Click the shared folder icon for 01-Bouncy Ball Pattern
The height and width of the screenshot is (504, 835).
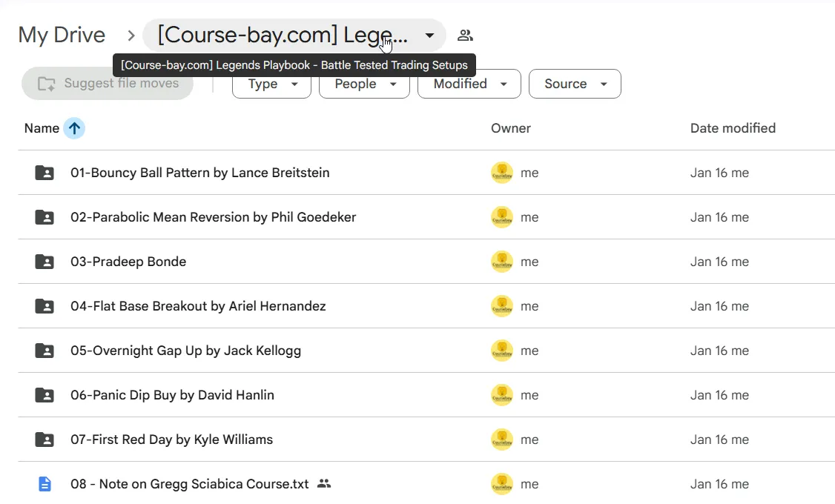point(44,173)
